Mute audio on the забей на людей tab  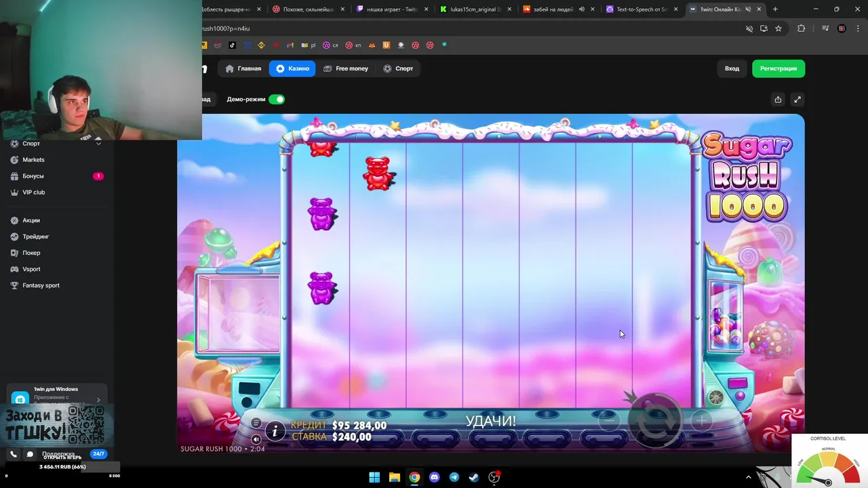coord(582,9)
